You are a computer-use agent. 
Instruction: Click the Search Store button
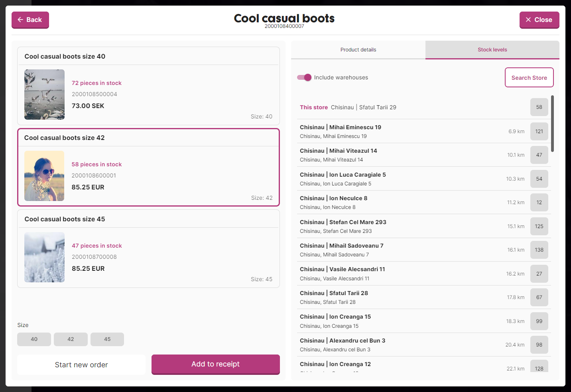coord(529,77)
